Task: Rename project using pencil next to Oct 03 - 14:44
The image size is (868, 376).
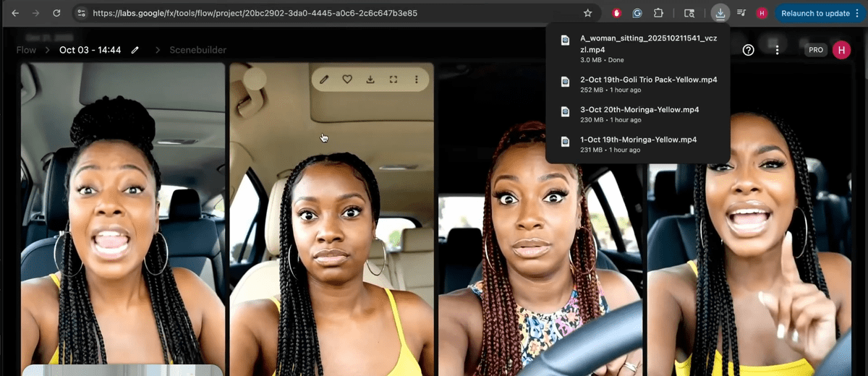Action: 135,50
